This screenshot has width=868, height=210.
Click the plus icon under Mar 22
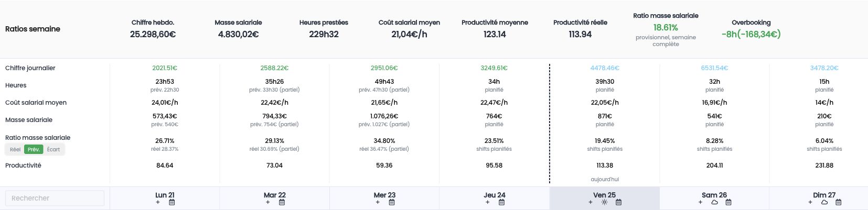[x=268, y=202]
